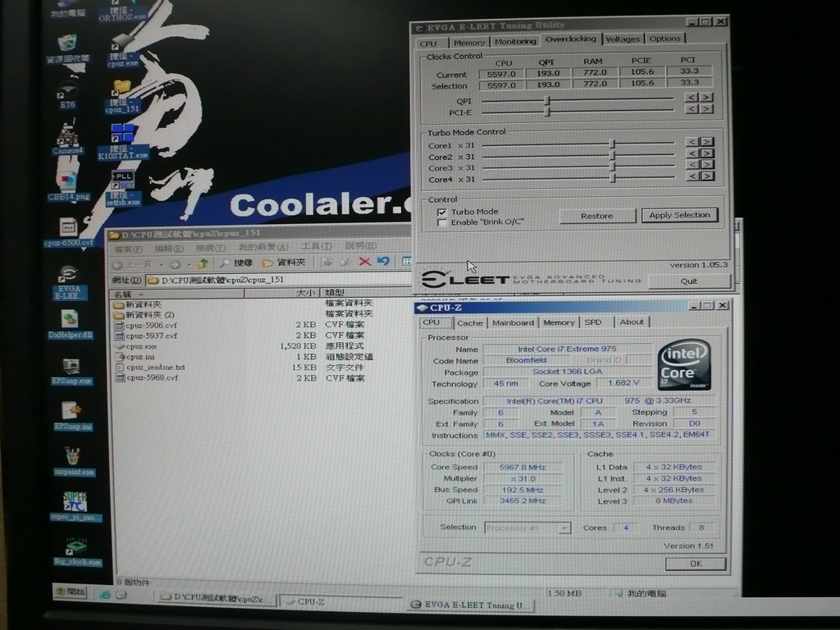Image resolution: width=840 pixels, height=630 pixels.
Task: Switch to the Voltages tab in E-LEET
Action: tap(623, 39)
